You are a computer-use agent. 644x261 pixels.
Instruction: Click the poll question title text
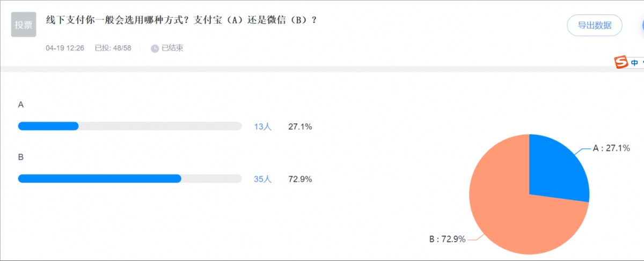click(181, 19)
